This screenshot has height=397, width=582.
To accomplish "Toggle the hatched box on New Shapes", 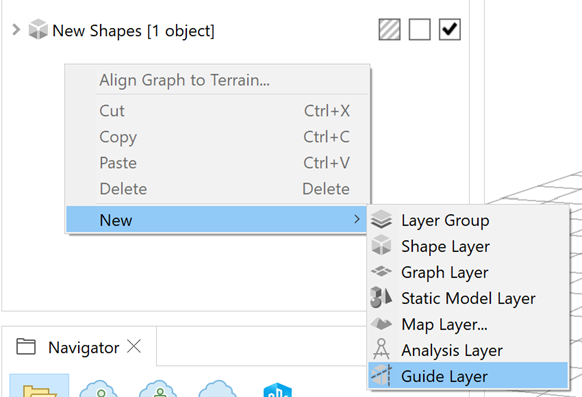I will 389,29.
